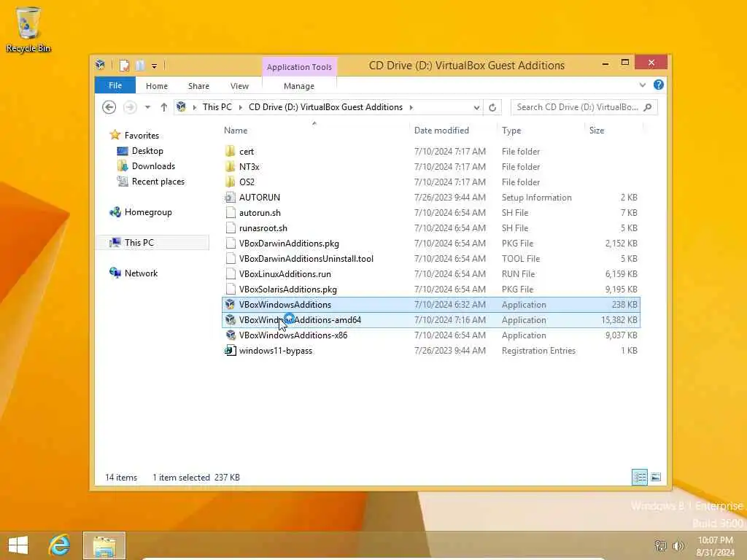Viewport: 747px width, 560px height.
Task: Expand the arrow after CD Drive breadcrumb
Action: click(x=411, y=108)
